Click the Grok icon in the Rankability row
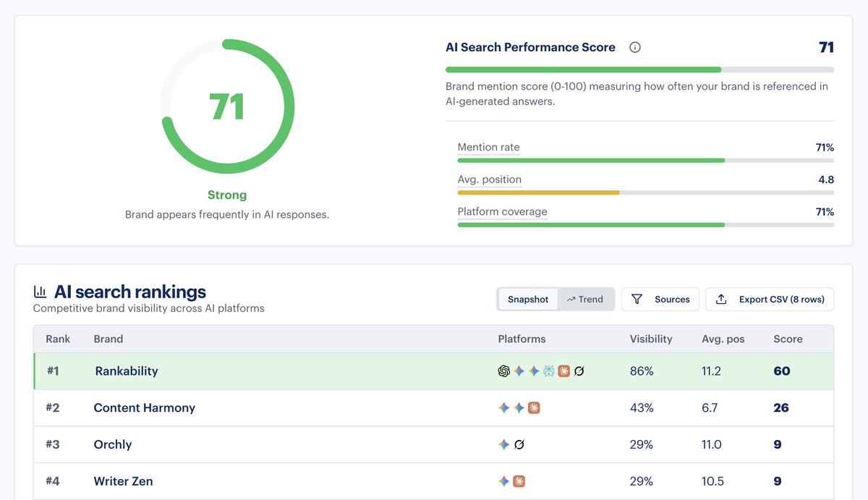 pyautogui.click(x=579, y=371)
